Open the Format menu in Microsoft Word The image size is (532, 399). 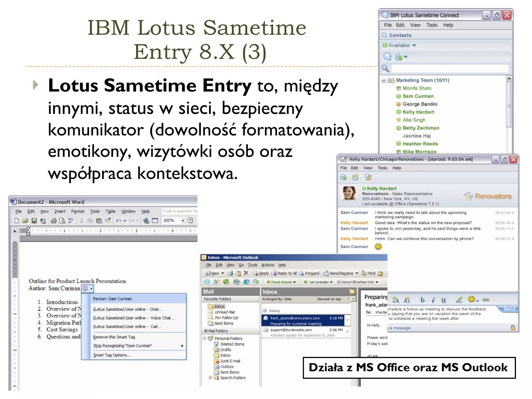click(x=78, y=211)
